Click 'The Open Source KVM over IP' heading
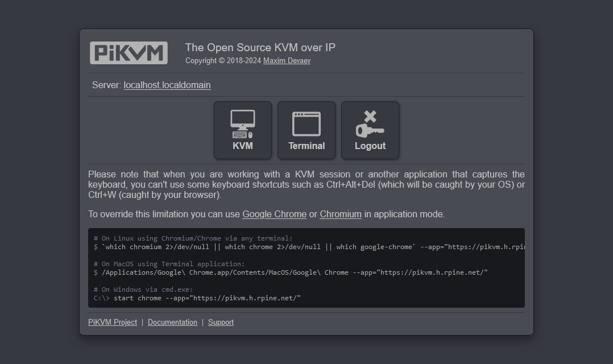Viewport: 613px width, 364px height. pyautogui.click(x=260, y=48)
